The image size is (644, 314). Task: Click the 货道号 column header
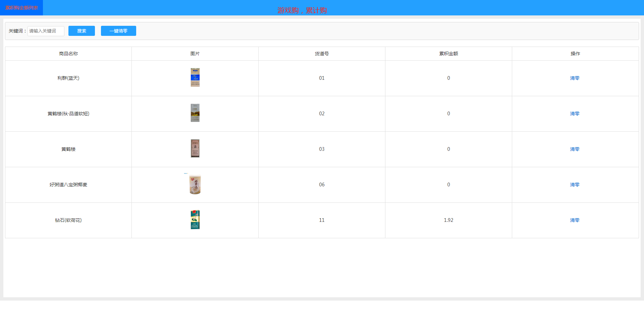tap(322, 54)
